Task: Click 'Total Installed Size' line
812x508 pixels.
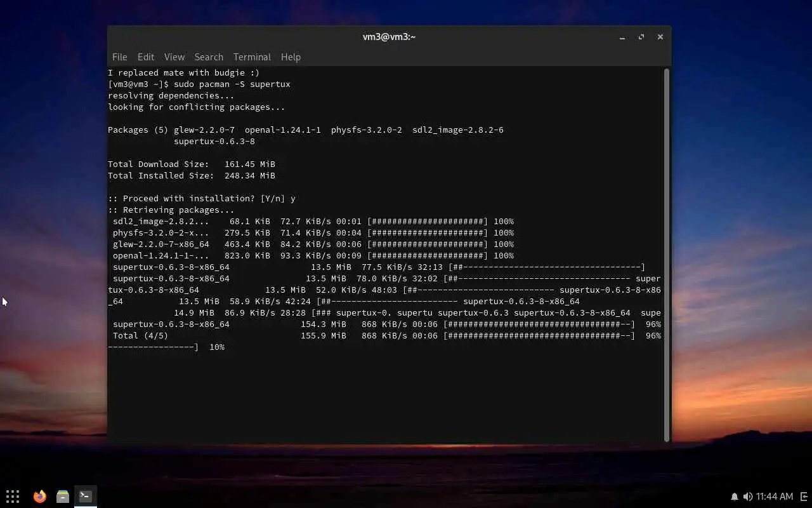Action: [x=192, y=175]
